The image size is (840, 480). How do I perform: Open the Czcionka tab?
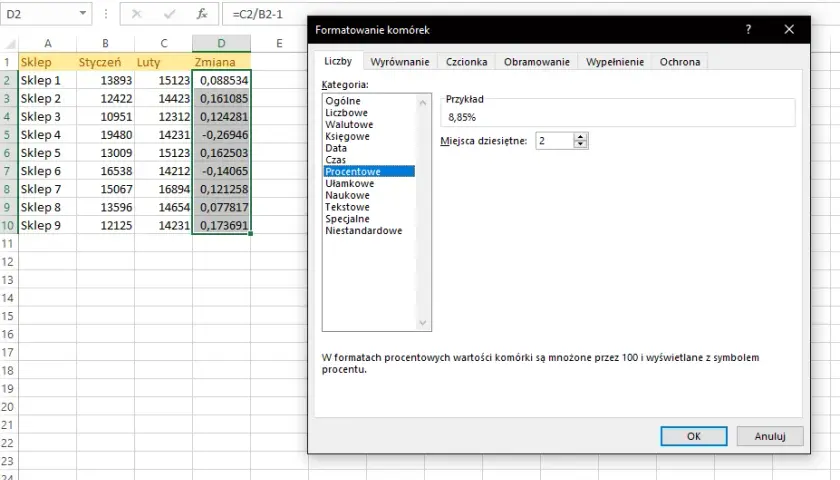467,62
